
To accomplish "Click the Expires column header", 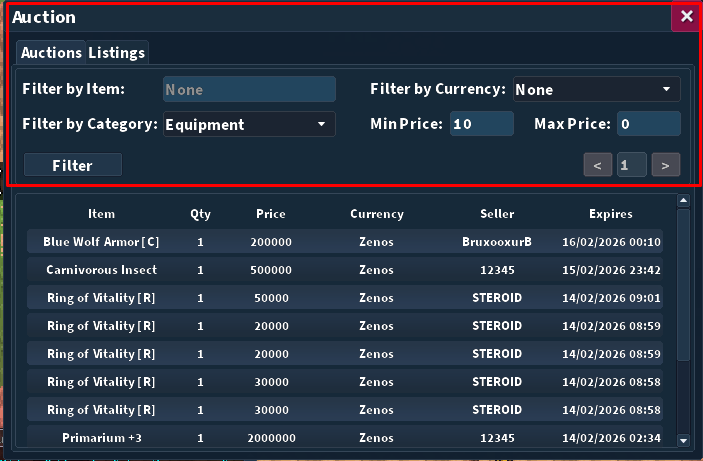I will coord(610,214).
